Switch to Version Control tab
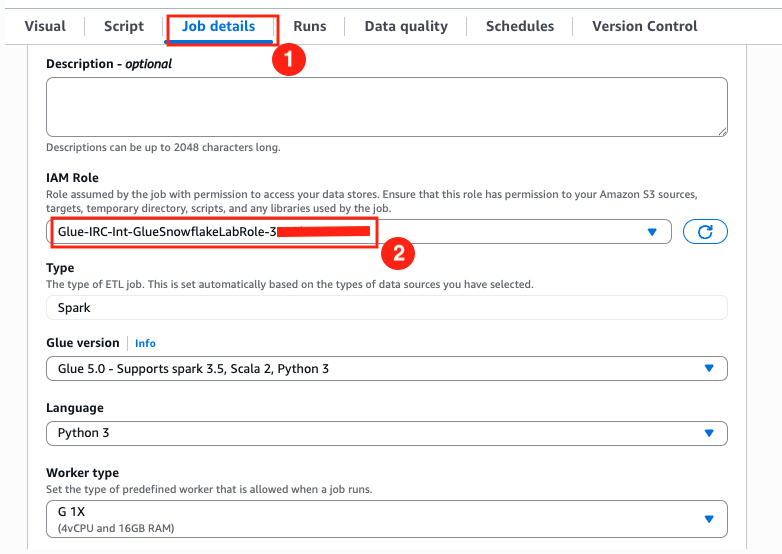Viewport: 782px width, 554px height. [645, 26]
